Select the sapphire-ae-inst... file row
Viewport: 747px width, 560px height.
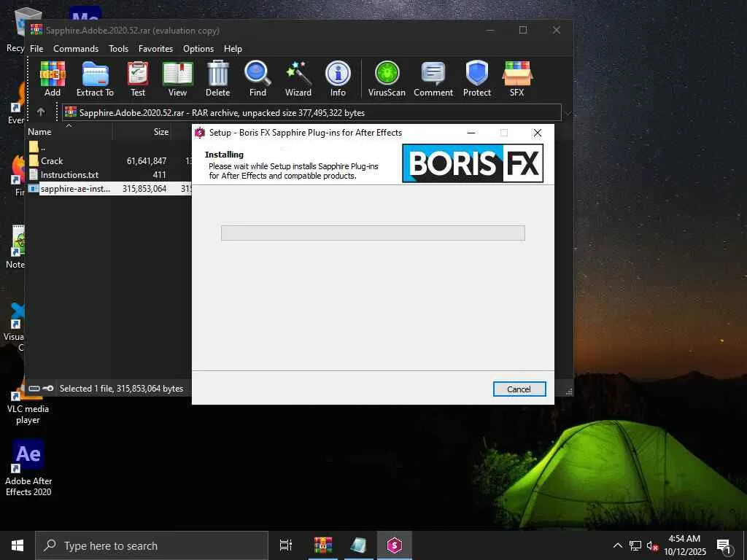pyautogui.click(x=109, y=189)
